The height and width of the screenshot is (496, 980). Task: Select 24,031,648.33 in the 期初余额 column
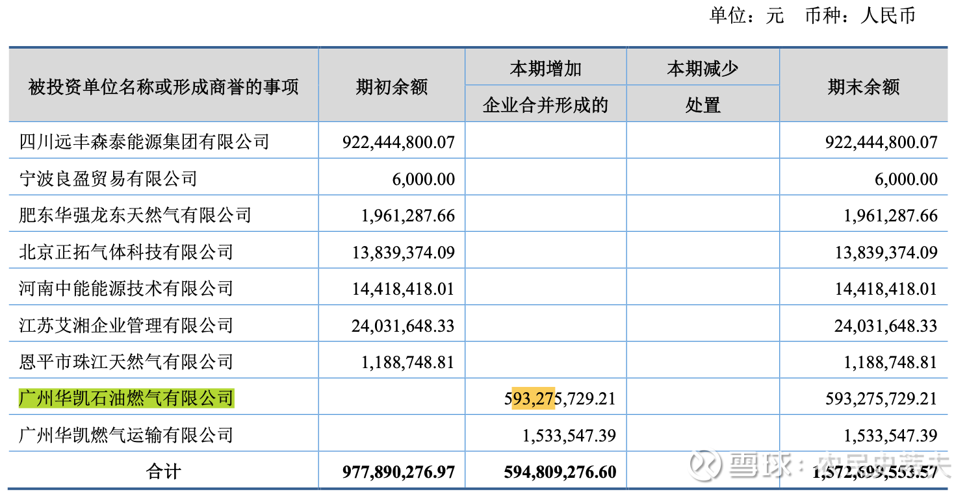pyautogui.click(x=404, y=325)
